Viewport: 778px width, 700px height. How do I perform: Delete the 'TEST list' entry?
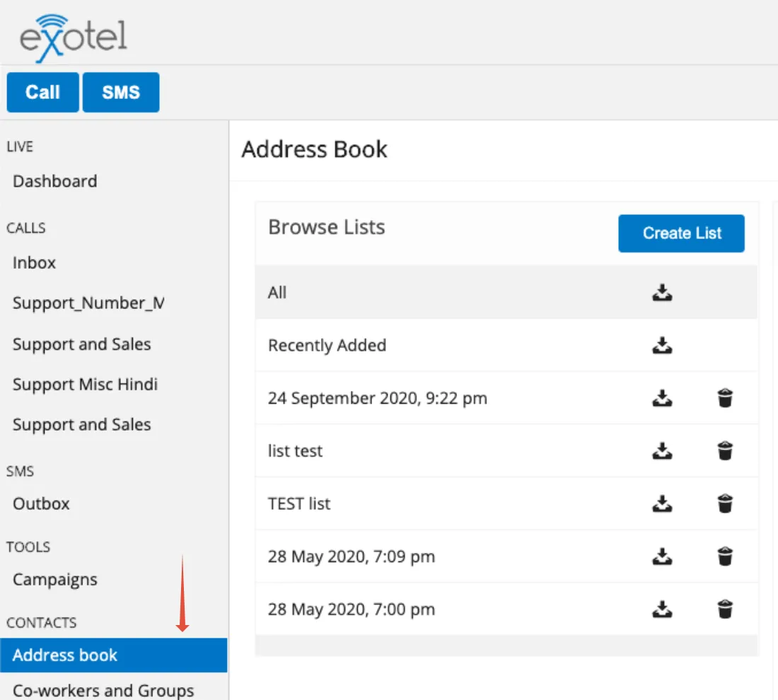[x=725, y=503]
